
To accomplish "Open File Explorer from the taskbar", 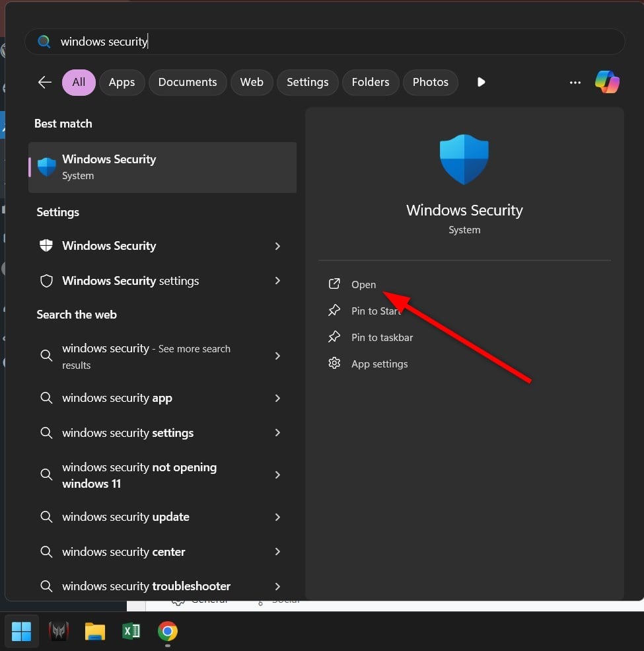I will [94, 632].
